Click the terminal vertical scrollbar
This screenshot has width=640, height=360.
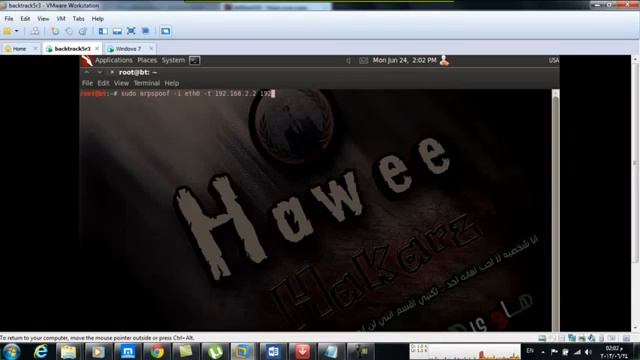[x=556, y=210]
